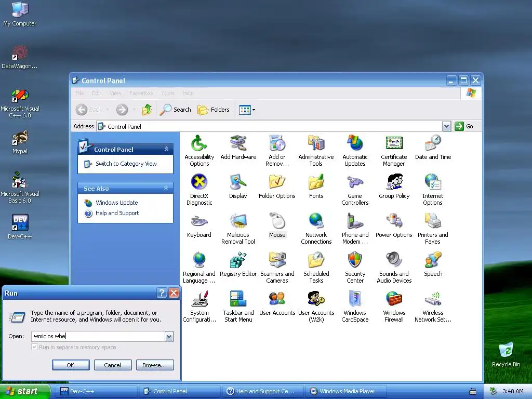This screenshot has height=399, width=532.
Task: Click the Go button beside Address bar
Action: pos(464,126)
